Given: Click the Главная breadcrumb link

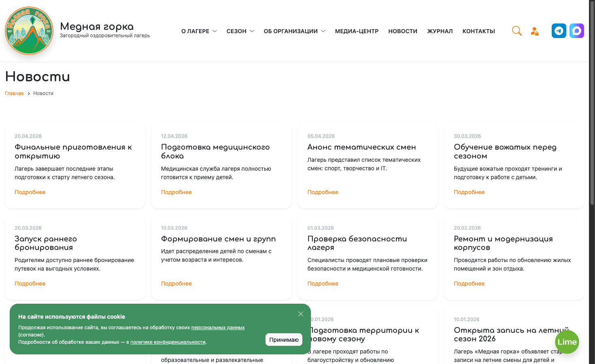Looking at the screenshot, I should (x=14, y=93).
